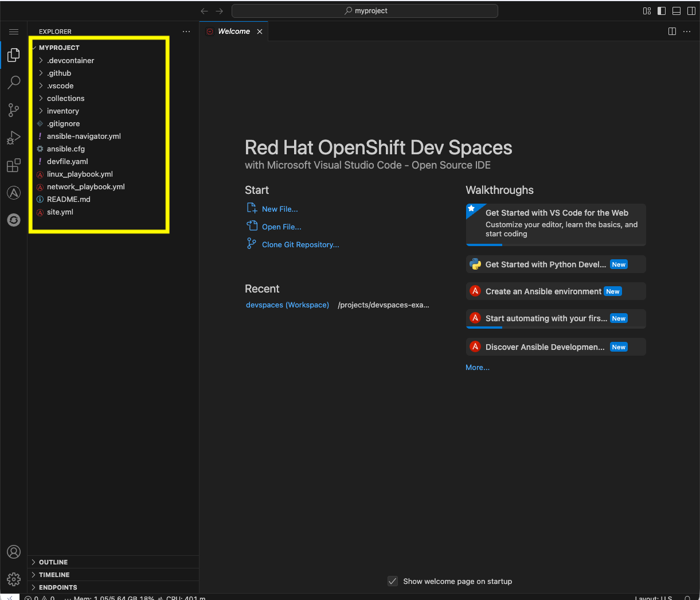Viewport: 700px width, 600px height.
Task: Open the Ansible extension panel
Action: (x=14, y=193)
